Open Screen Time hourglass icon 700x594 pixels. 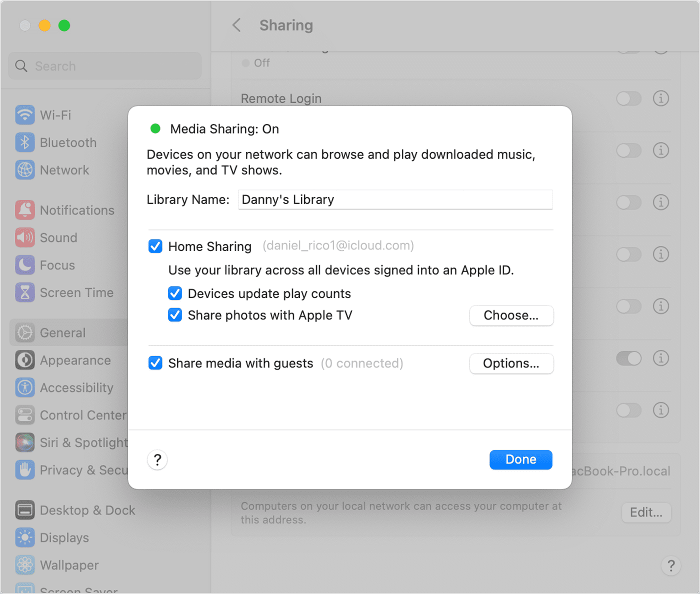pos(25,292)
